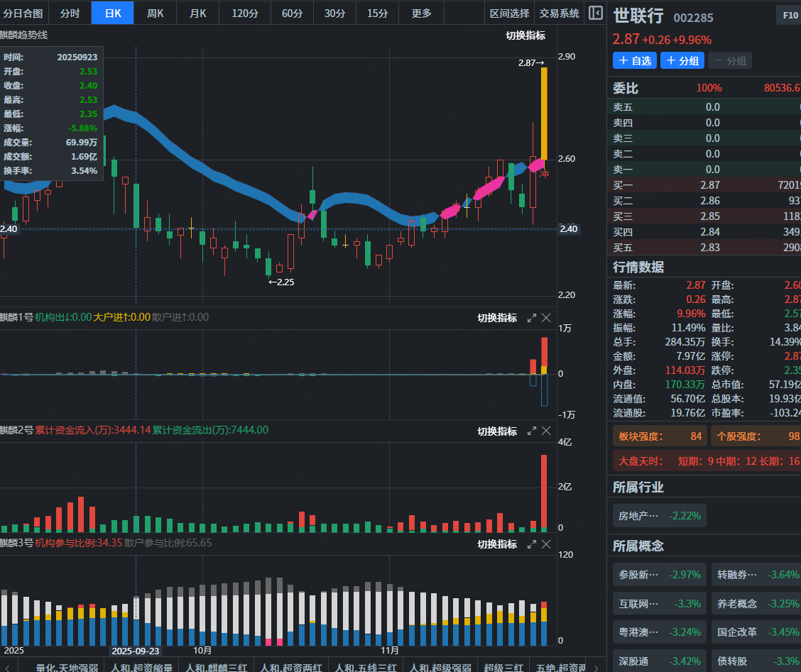Close the 麒麟1号 indicator panel
Viewport: 801px width, 672px height.
[546, 318]
